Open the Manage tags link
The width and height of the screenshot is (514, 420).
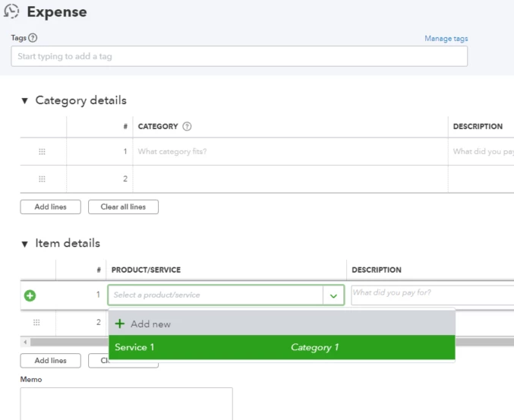click(446, 39)
